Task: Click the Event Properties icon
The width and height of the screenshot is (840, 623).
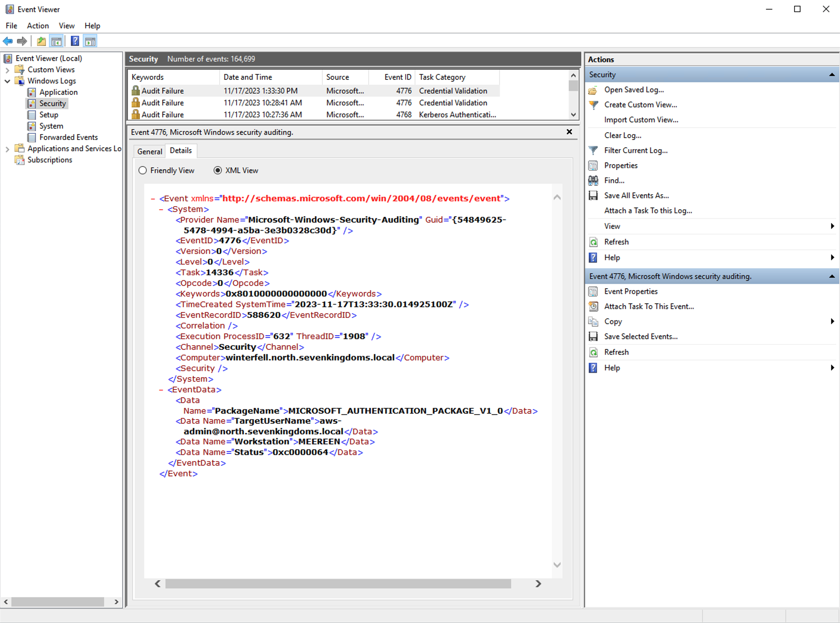Action: pos(594,291)
